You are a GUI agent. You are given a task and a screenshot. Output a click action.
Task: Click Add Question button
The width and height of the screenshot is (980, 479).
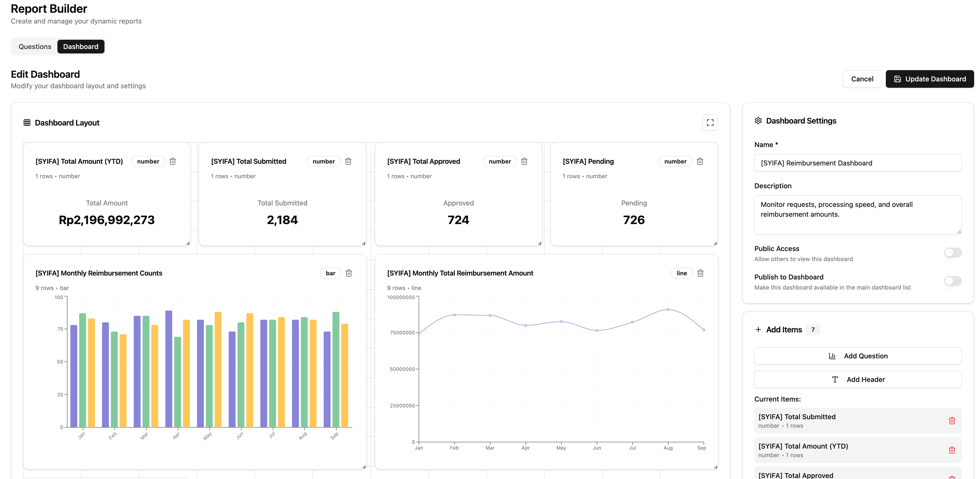857,356
